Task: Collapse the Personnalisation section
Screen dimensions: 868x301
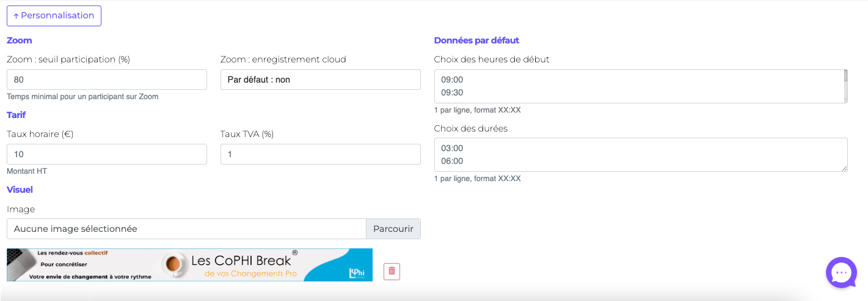Action: click(x=54, y=16)
